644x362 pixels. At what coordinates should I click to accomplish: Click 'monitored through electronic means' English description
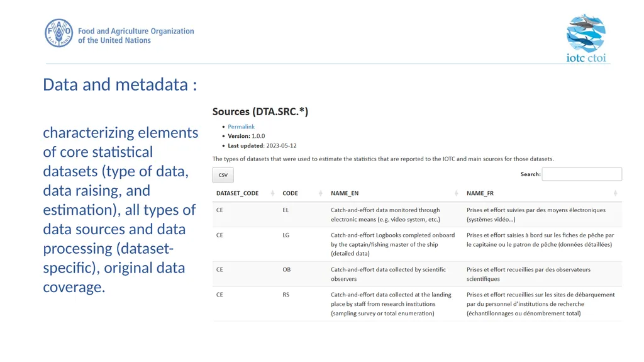coord(386,215)
